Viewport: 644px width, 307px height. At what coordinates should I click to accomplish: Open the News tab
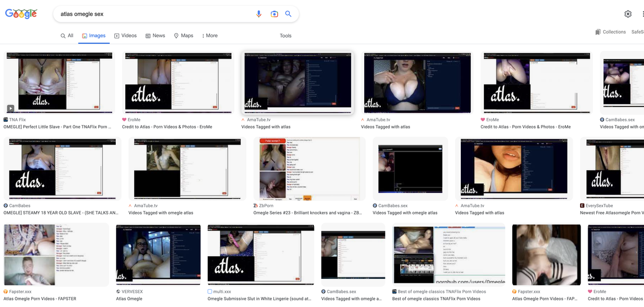click(x=155, y=36)
